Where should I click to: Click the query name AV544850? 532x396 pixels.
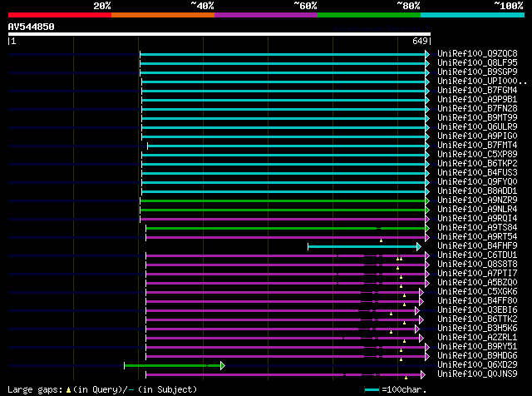(32, 27)
